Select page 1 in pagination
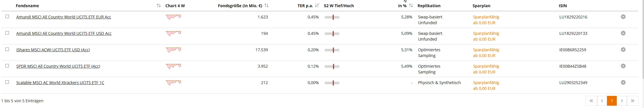Viewport: 644px width, 108px height. coord(612,101)
